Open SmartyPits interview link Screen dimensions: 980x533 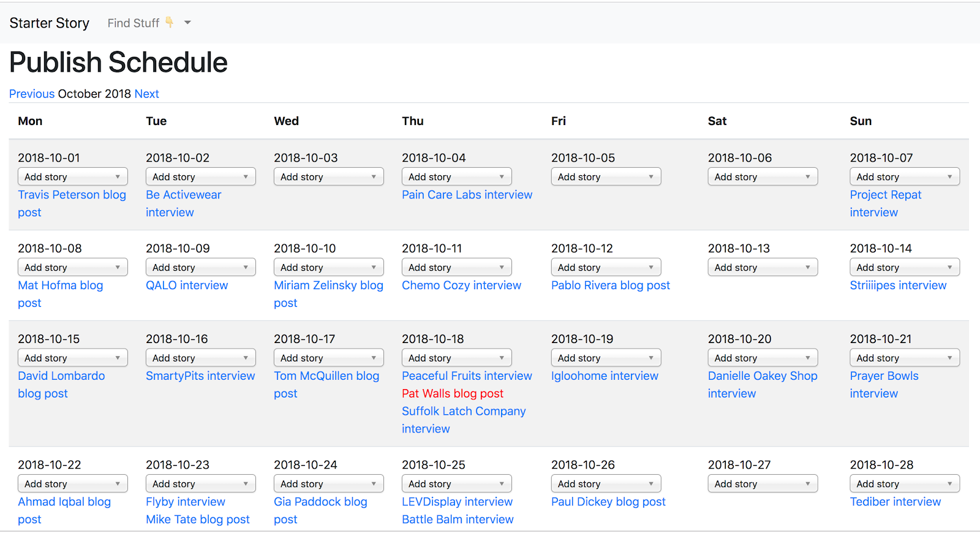tap(200, 376)
